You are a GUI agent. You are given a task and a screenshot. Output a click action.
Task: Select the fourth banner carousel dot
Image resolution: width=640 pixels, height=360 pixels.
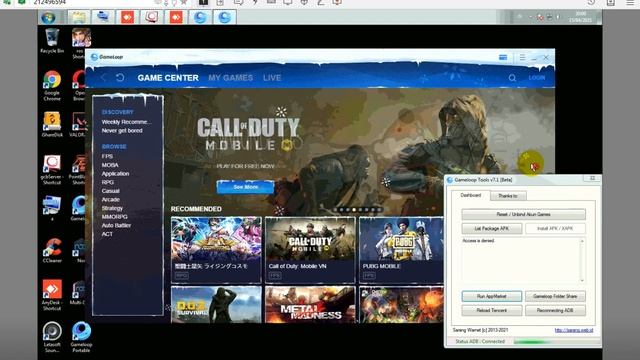click(354, 210)
